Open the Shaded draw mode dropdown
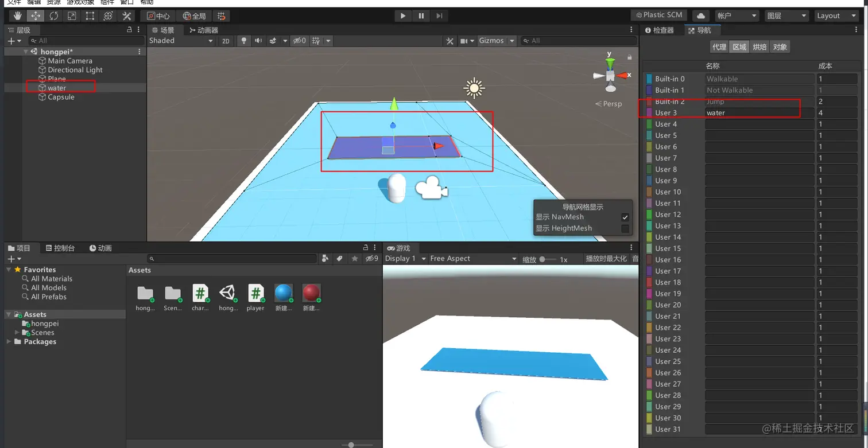 181,41
